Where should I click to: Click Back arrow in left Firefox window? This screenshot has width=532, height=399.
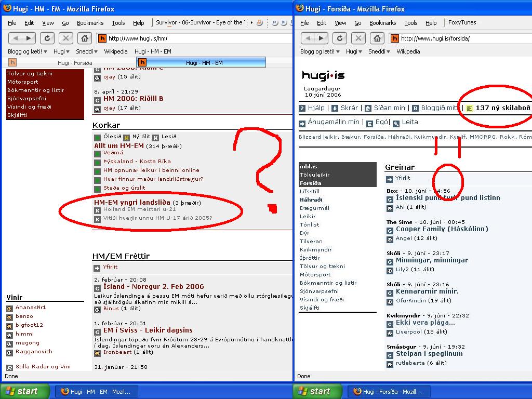tap(15, 38)
